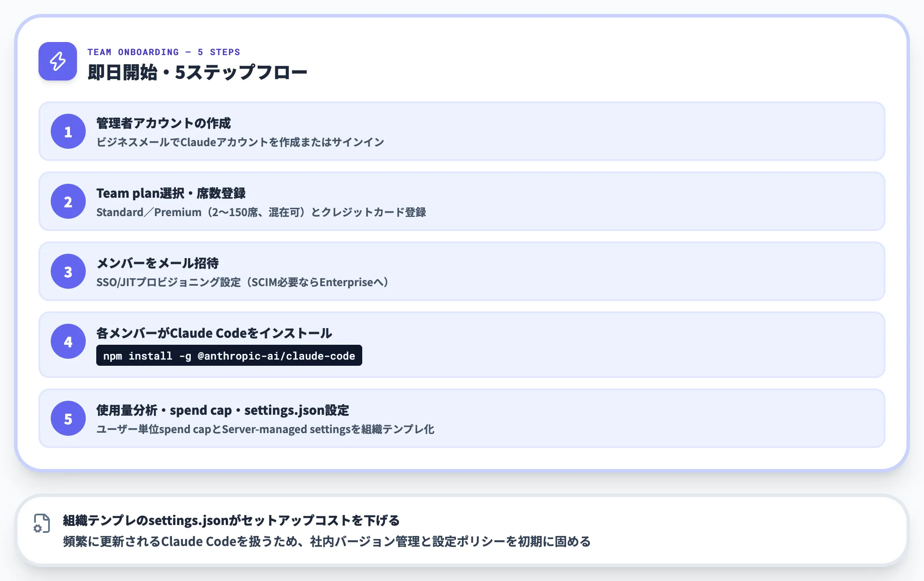
Task: Click the lightning bolt header icon
Action: coord(58,61)
